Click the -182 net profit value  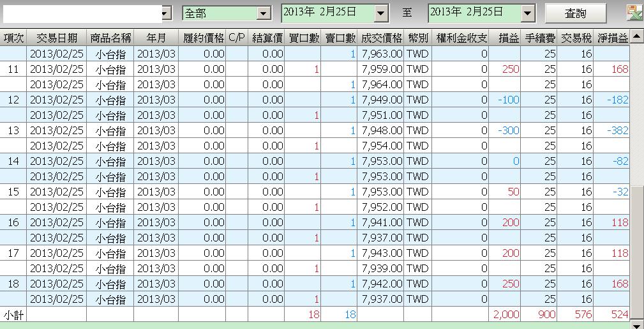point(618,100)
